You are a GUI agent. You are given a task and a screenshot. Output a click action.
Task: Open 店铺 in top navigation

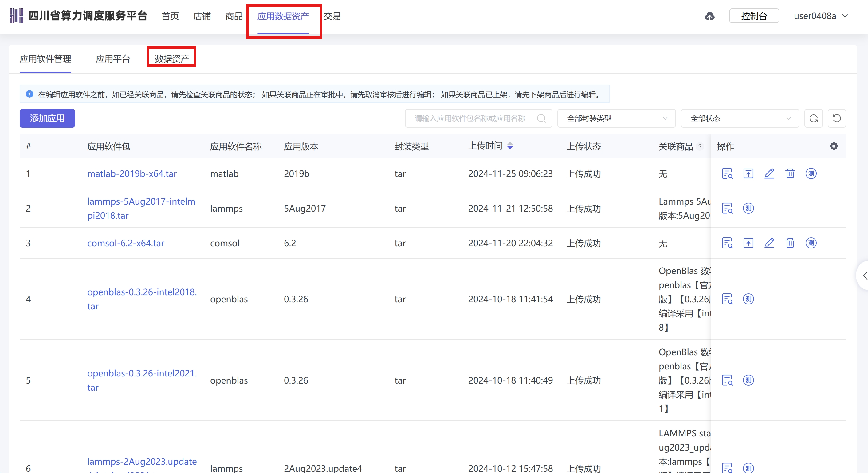click(202, 16)
